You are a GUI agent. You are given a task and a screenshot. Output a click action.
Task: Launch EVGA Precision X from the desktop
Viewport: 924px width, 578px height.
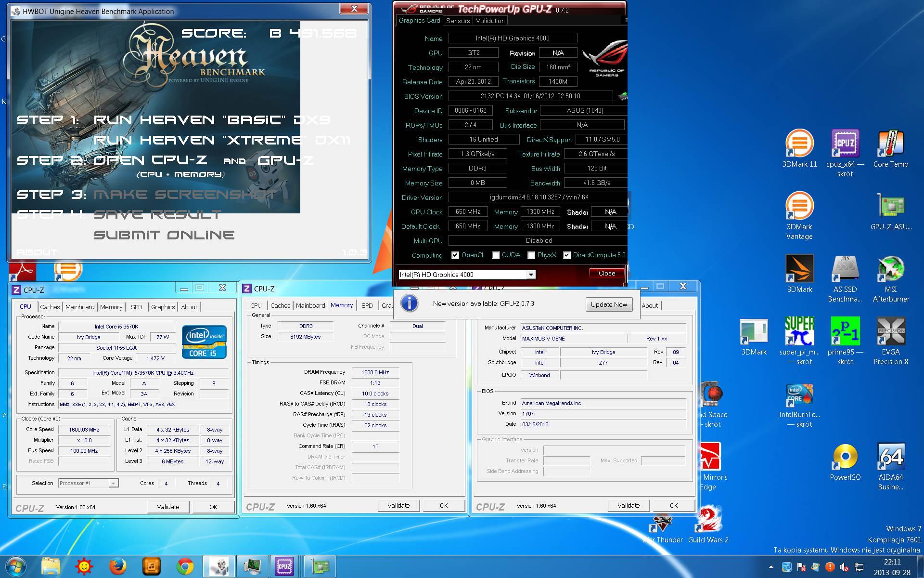coord(890,341)
